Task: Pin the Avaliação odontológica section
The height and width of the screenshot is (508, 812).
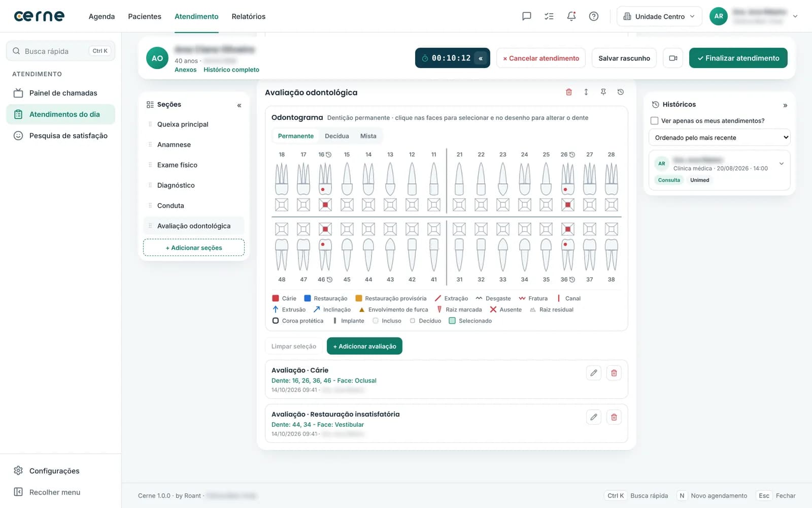Action: 603,92
